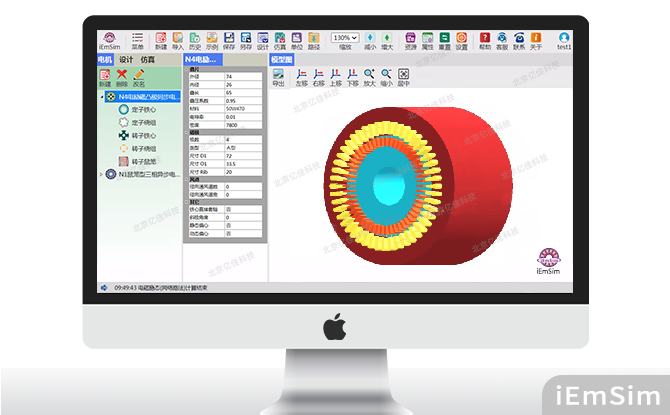Click the 导入 import toolbar icon

[x=178, y=38]
